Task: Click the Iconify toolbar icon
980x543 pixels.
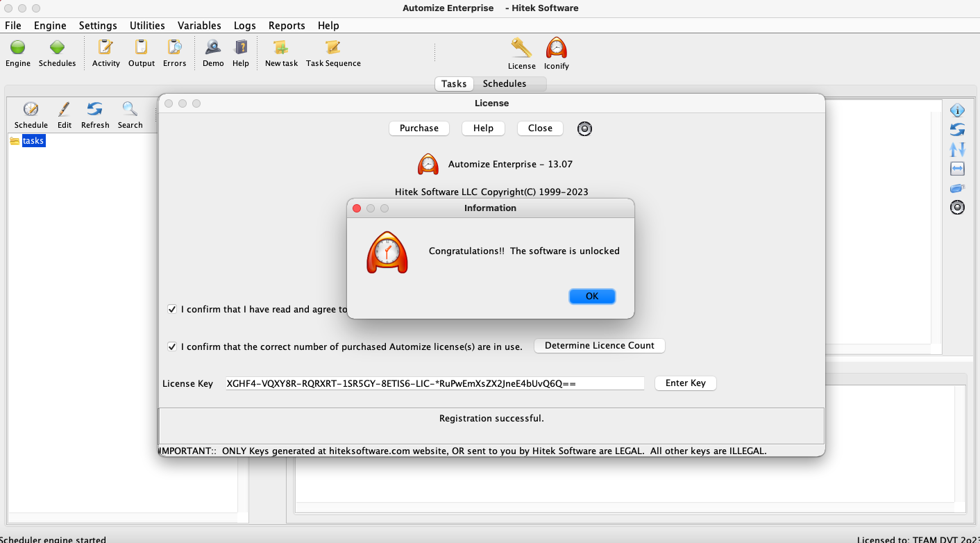Action: pos(556,47)
